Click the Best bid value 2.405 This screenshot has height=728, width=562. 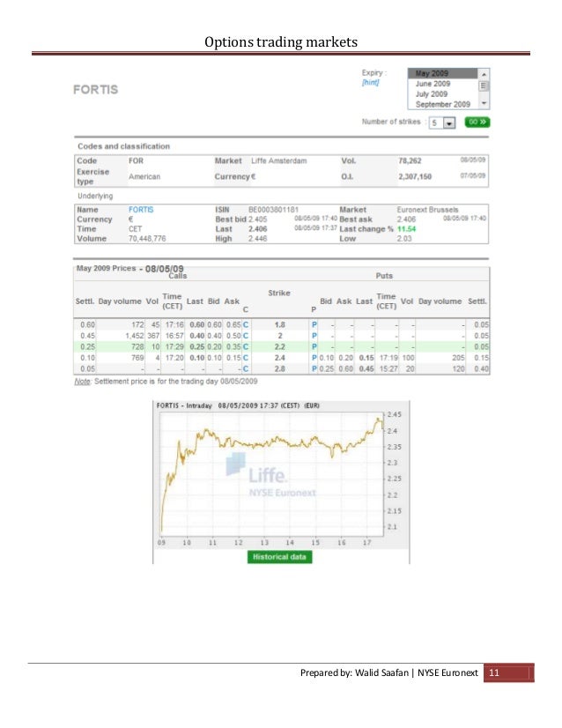tap(257, 219)
